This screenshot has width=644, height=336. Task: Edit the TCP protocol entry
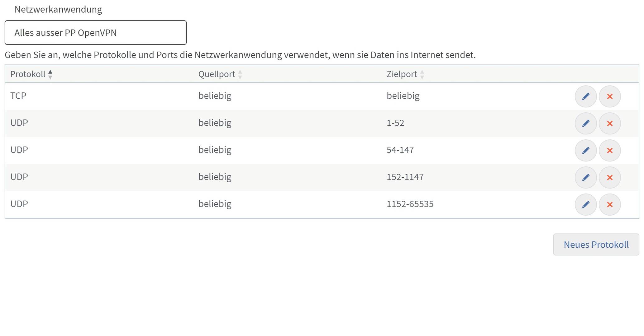point(585,96)
